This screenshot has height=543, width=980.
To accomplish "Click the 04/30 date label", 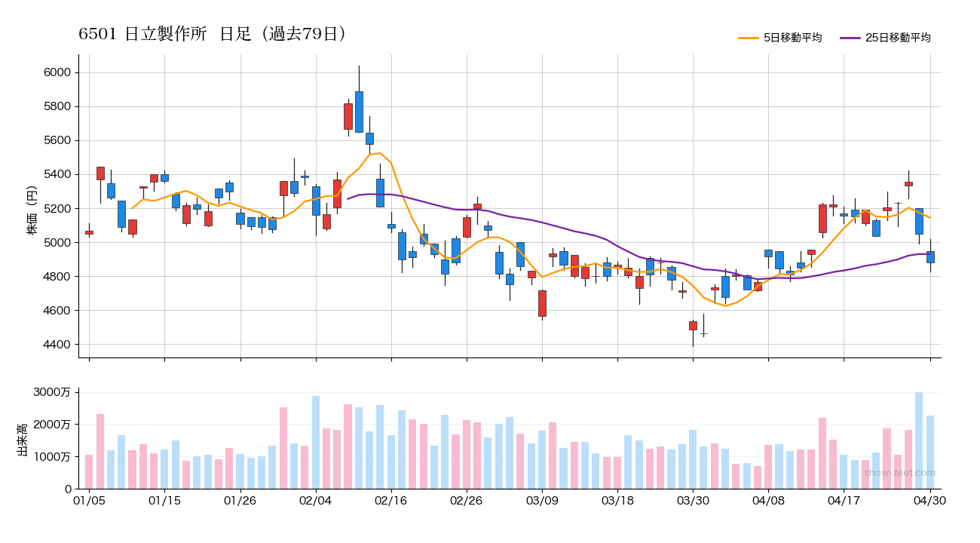I will click(930, 500).
